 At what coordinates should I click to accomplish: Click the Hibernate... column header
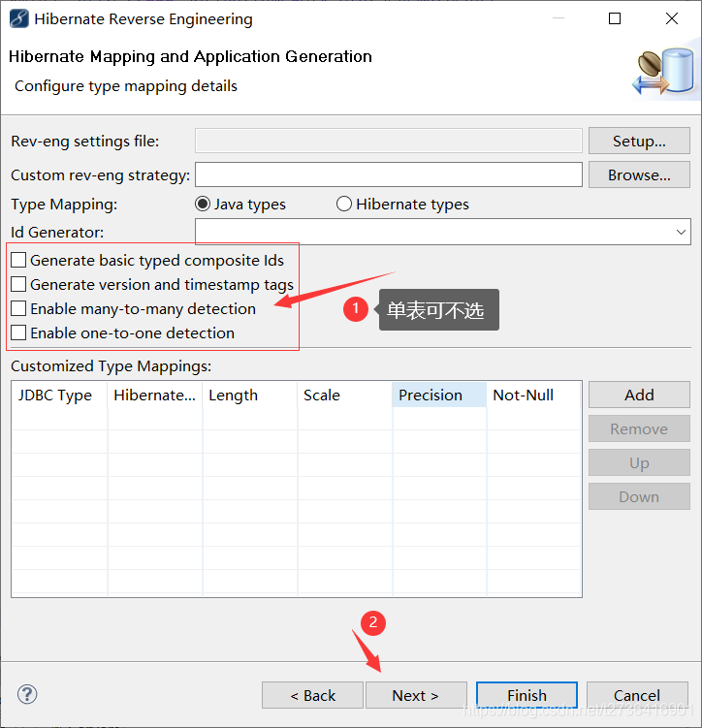pos(154,396)
